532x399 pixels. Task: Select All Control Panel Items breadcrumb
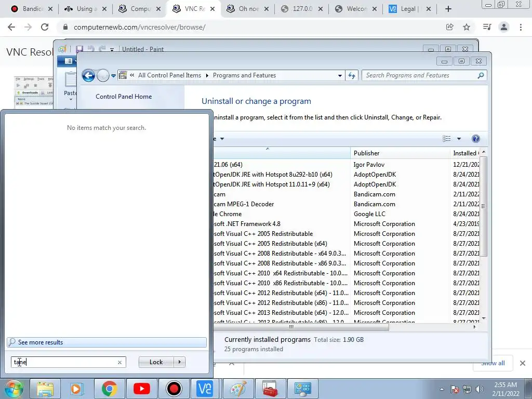pyautogui.click(x=169, y=75)
